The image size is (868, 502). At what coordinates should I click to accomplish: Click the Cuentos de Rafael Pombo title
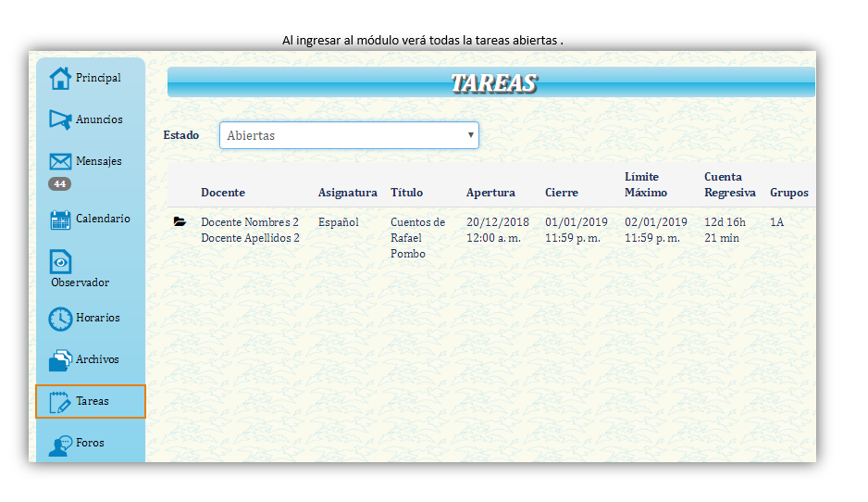click(417, 238)
